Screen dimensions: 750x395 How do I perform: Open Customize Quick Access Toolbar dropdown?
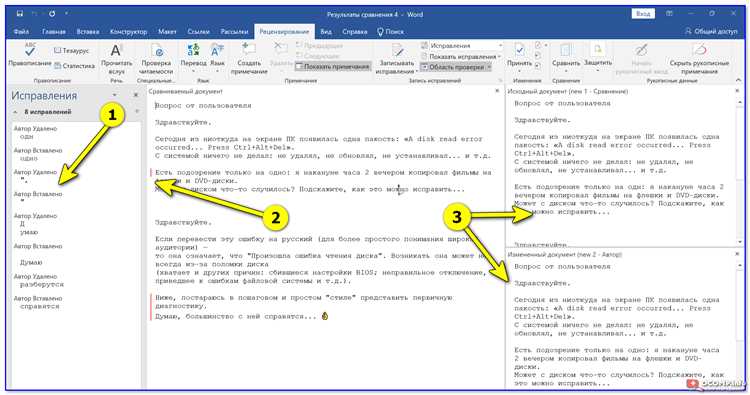(x=66, y=14)
